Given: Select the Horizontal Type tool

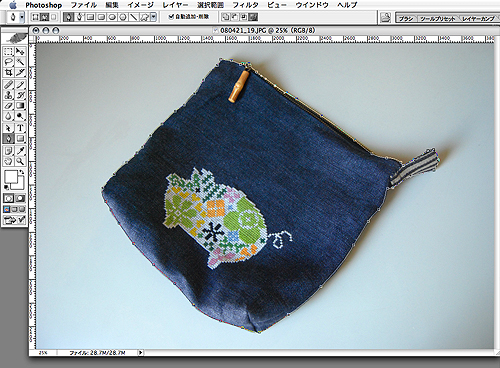Looking at the screenshot, I should click(x=20, y=128).
